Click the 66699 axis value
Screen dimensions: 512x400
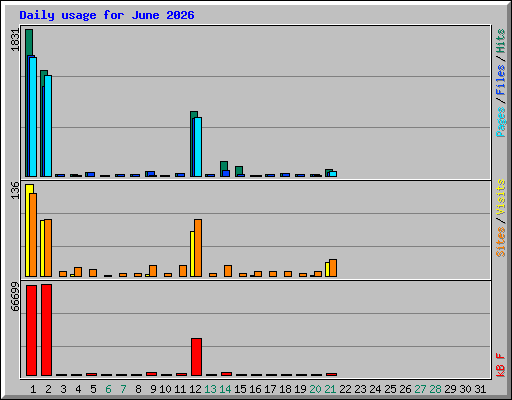[15, 296]
